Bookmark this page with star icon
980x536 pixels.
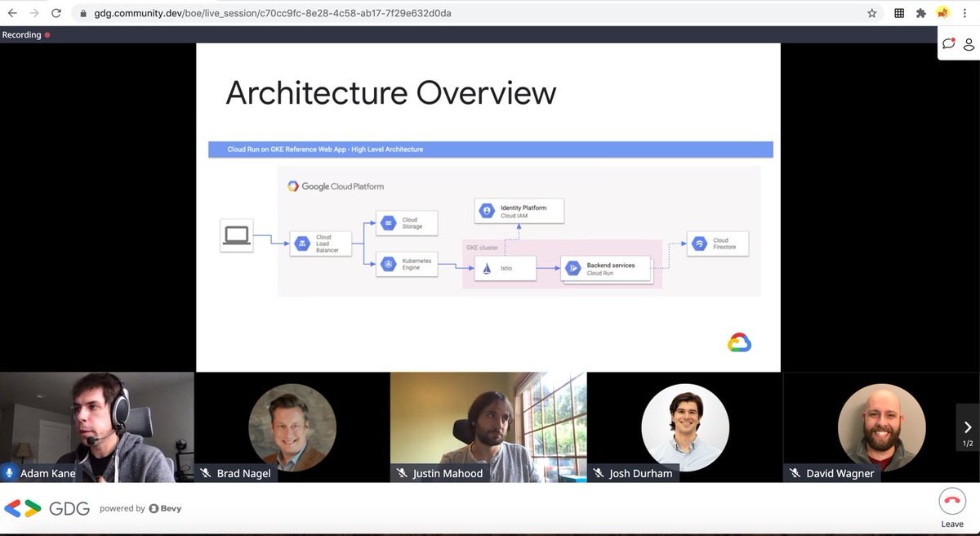tap(871, 13)
